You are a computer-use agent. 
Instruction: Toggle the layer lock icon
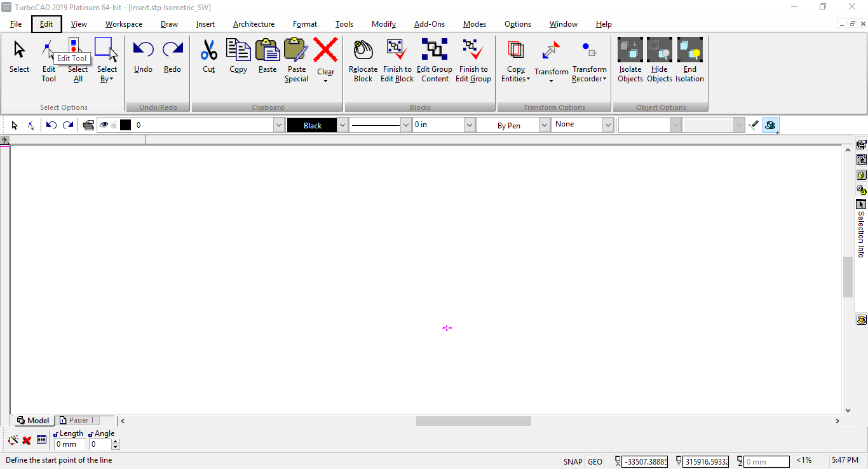[x=114, y=125]
